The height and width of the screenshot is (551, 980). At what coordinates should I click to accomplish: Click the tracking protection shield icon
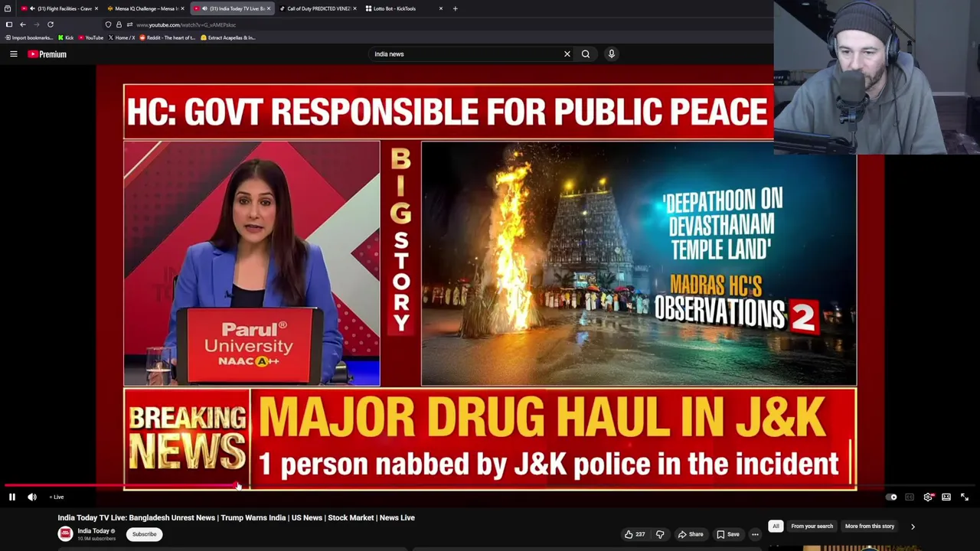108,24
